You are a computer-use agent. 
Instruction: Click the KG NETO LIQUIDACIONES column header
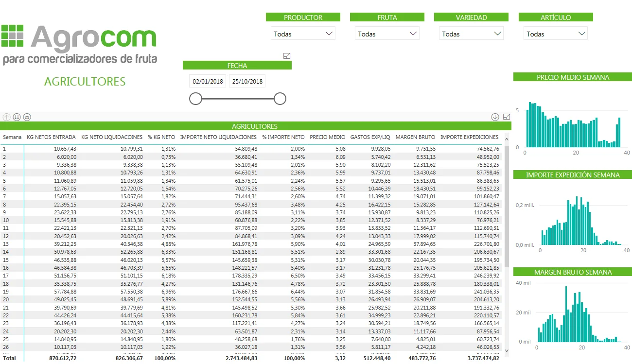click(112, 137)
